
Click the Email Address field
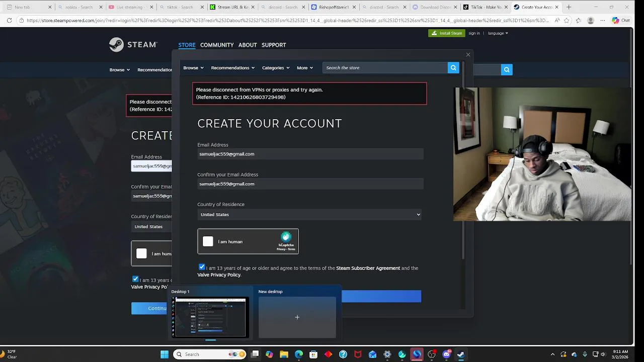(x=310, y=154)
